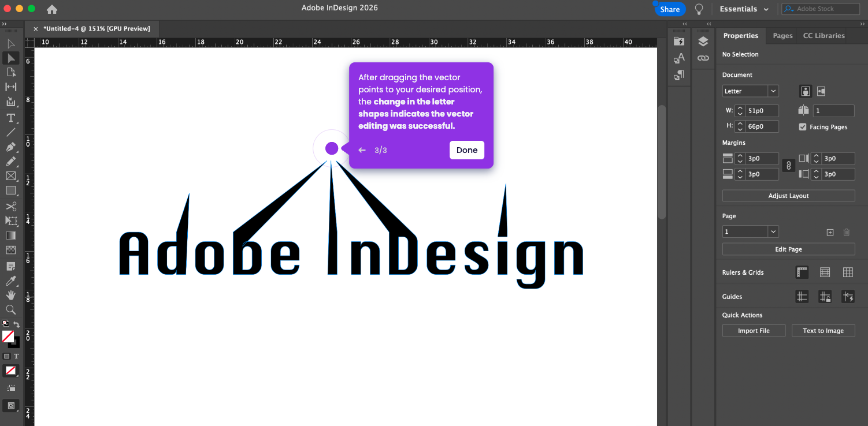
Task: Click Done in the purple tooltip
Action: [x=467, y=150]
